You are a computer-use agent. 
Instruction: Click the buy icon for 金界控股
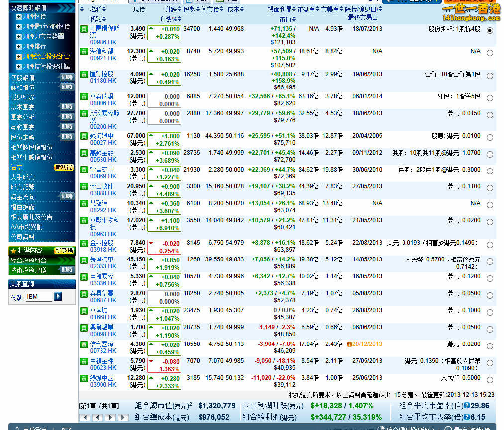click(x=84, y=243)
